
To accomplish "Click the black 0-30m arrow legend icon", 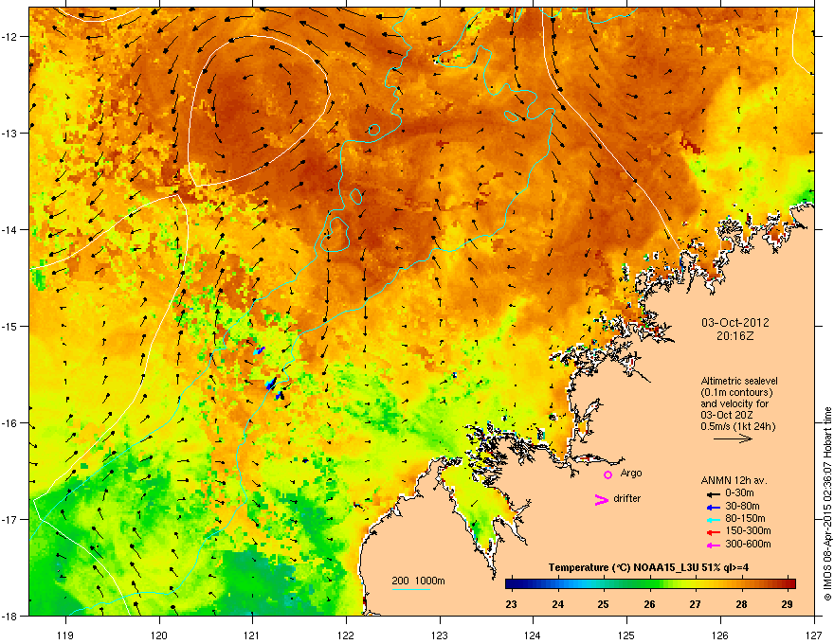I will click(x=713, y=494).
